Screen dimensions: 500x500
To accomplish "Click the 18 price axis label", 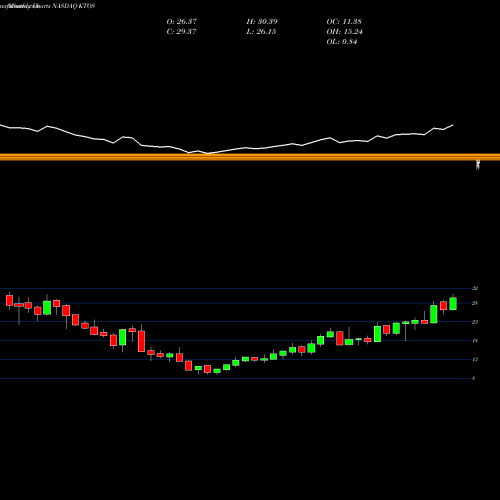I will click(475, 341).
